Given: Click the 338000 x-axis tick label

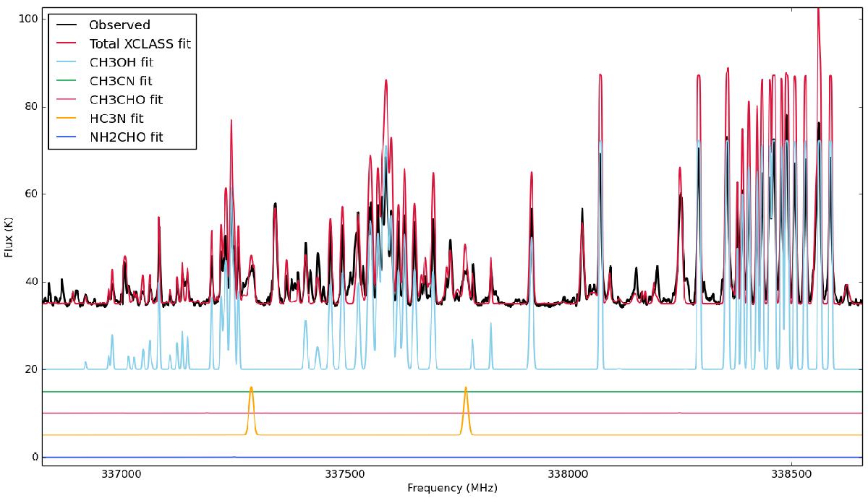Looking at the screenshot, I should [x=567, y=474].
